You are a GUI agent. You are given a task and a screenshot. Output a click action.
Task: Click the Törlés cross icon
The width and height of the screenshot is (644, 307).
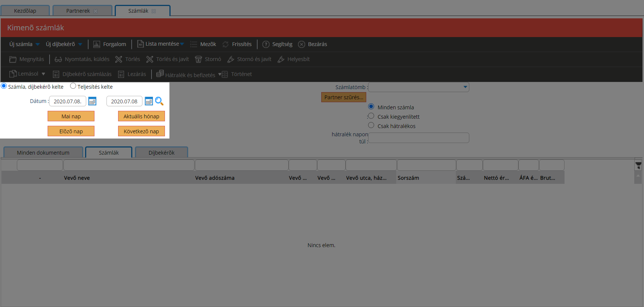[x=118, y=59]
